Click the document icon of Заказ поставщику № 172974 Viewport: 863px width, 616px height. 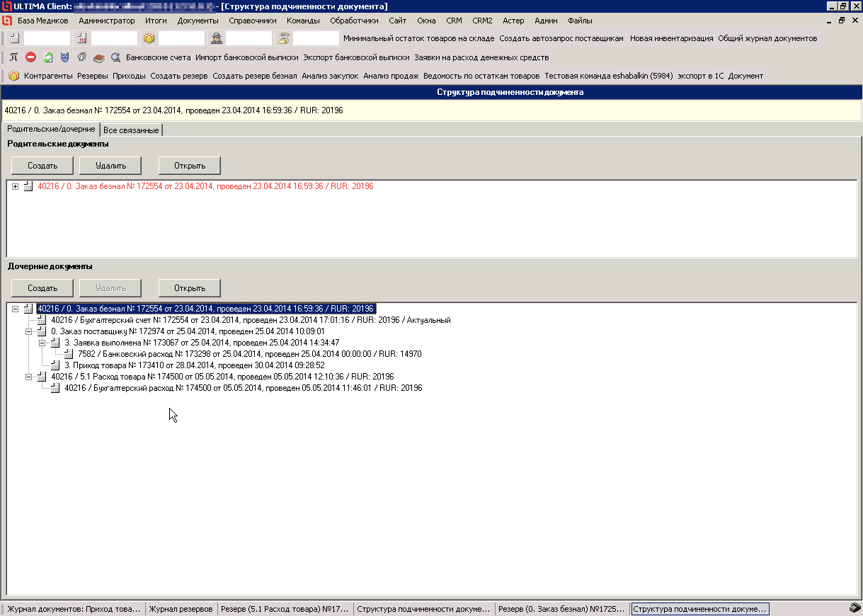pyautogui.click(x=42, y=331)
